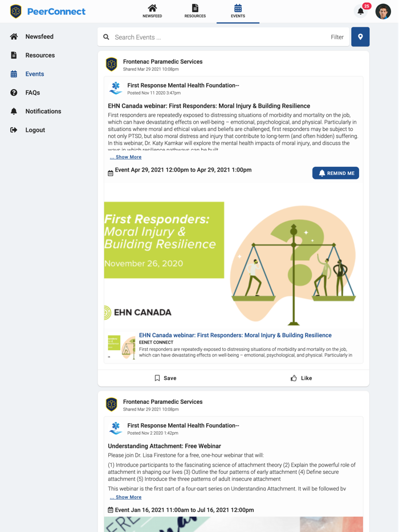Open Understanding Attachment: Free Webinar title
Image resolution: width=399 pixels, height=532 pixels.
[x=164, y=446]
